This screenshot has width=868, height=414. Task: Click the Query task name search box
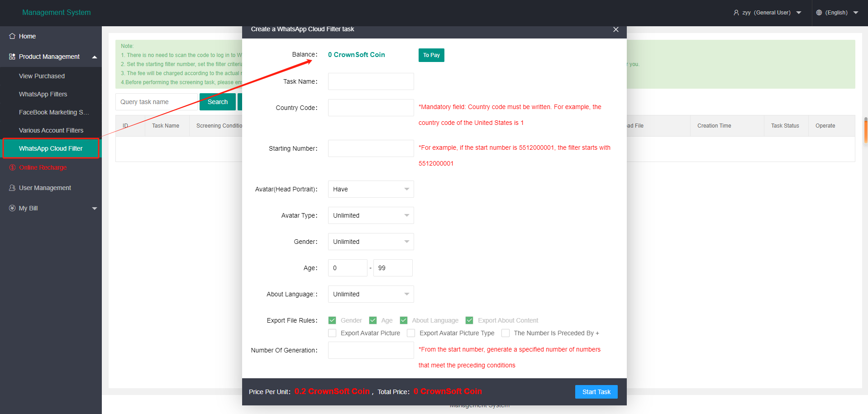157,102
